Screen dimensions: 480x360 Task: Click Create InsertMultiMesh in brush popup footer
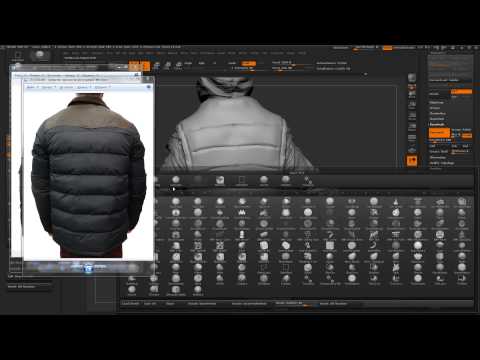[249, 304]
